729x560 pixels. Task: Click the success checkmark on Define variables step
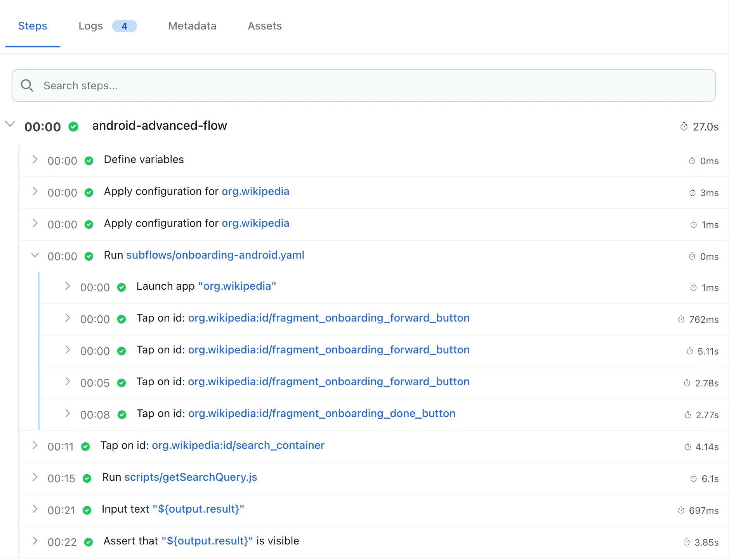(89, 160)
